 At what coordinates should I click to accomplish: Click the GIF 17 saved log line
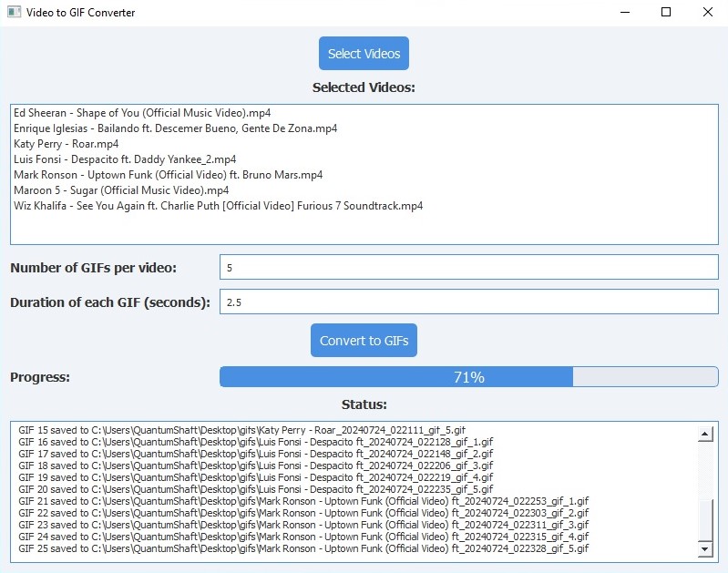[255, 454]
